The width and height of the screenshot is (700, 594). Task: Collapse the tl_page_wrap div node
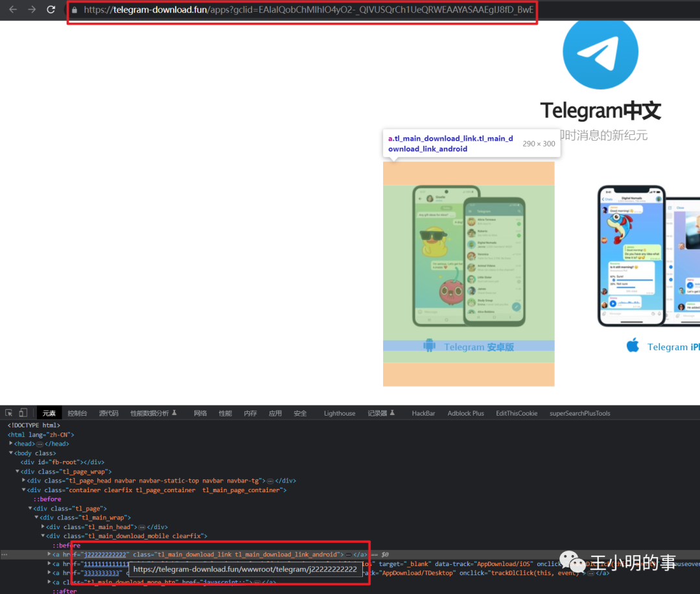17,471
